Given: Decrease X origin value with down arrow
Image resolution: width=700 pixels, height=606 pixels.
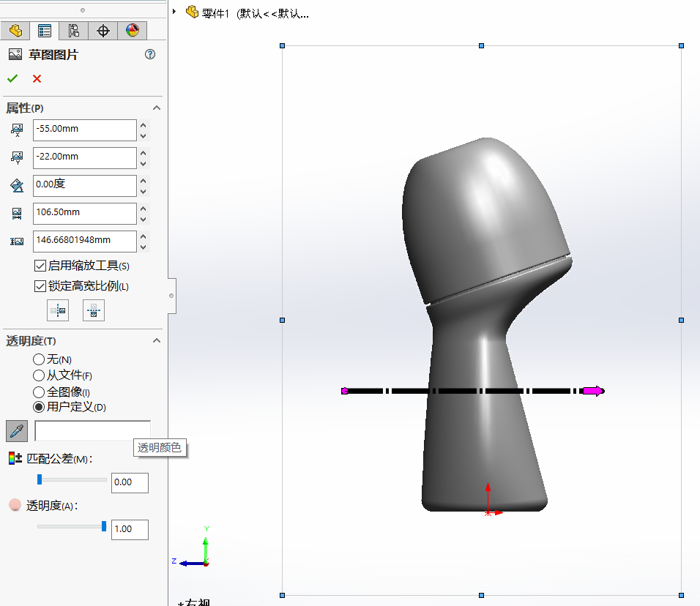Looking at the screenshot, I should point(144,135).
